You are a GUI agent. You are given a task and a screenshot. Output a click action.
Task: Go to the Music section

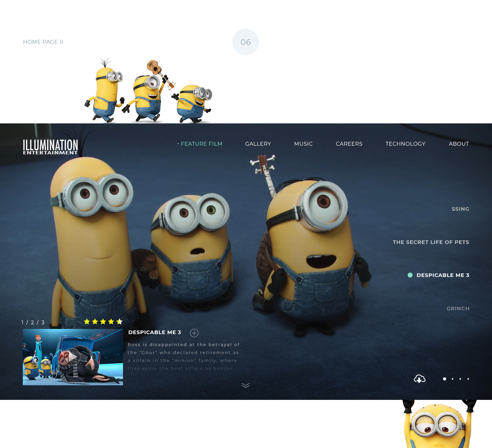303,144
